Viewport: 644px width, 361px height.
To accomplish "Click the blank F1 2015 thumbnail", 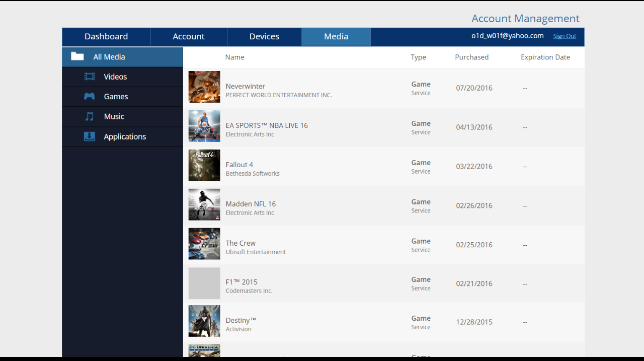I will 204,283.
